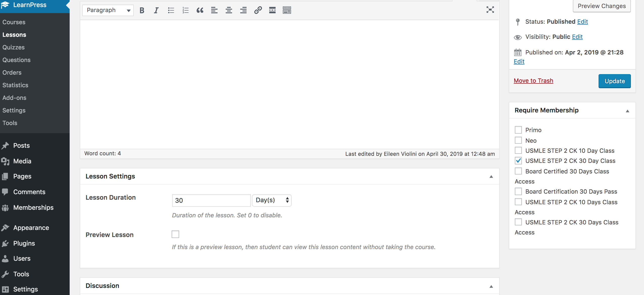Go to the Memberships menu item
This screenshot has height=295, width=644.
pos(33,208)
